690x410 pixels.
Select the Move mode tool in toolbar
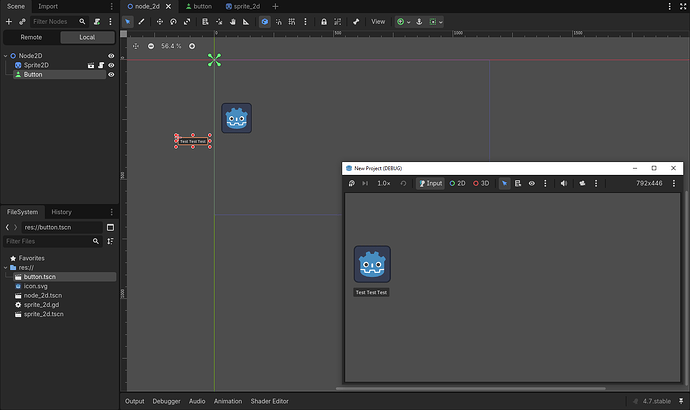160,22
